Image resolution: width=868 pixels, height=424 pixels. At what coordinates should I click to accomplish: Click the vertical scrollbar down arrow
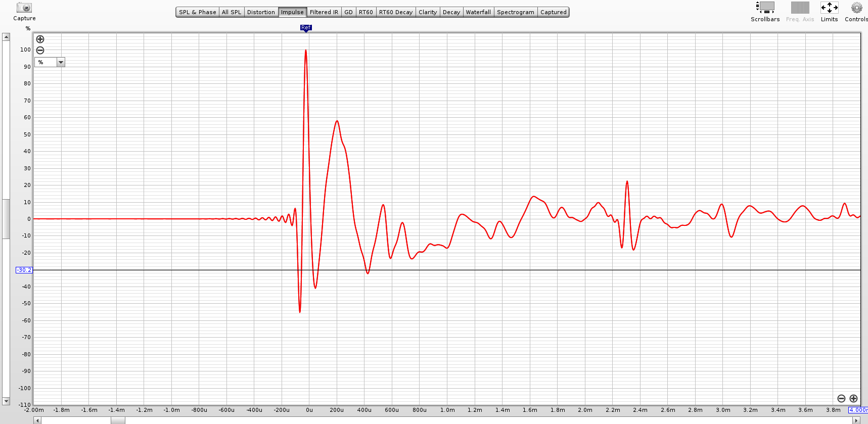pyautogui.click(x=6, y=401)
